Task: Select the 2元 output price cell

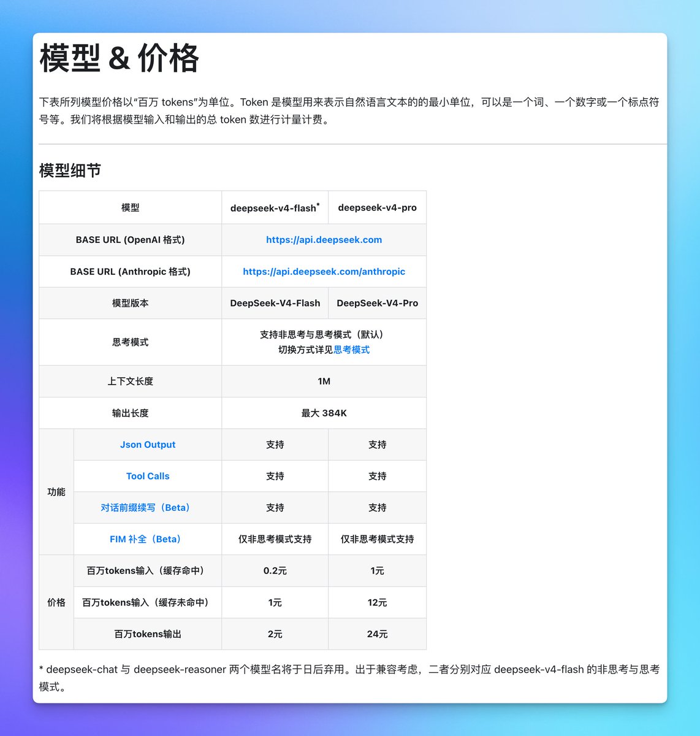Action: [275, 634]
